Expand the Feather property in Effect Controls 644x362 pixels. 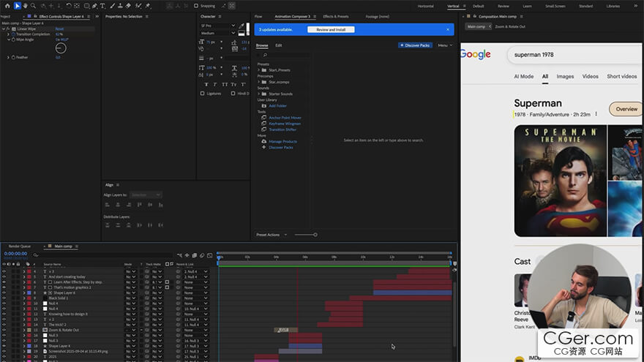[x=8, y=57]
